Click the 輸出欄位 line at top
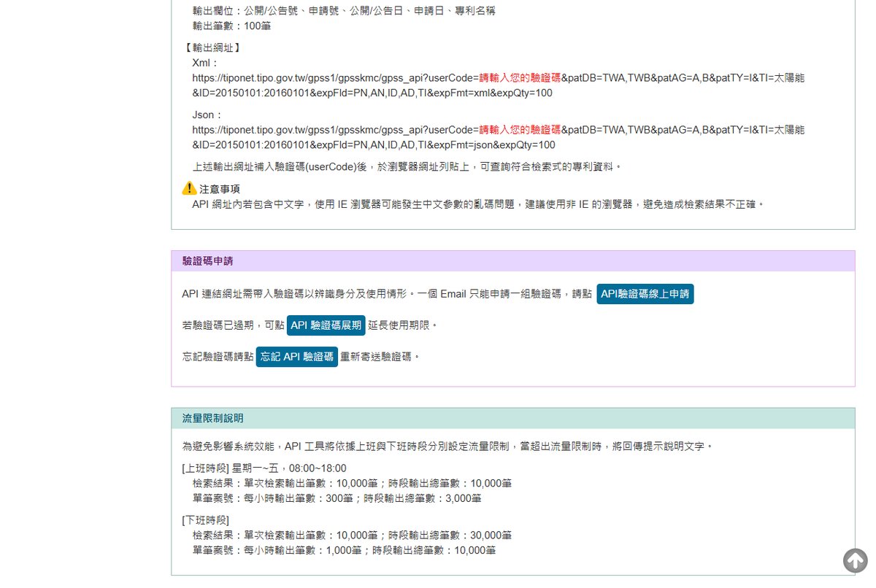Viewport: 876px width, 588px height. point(344,11)
